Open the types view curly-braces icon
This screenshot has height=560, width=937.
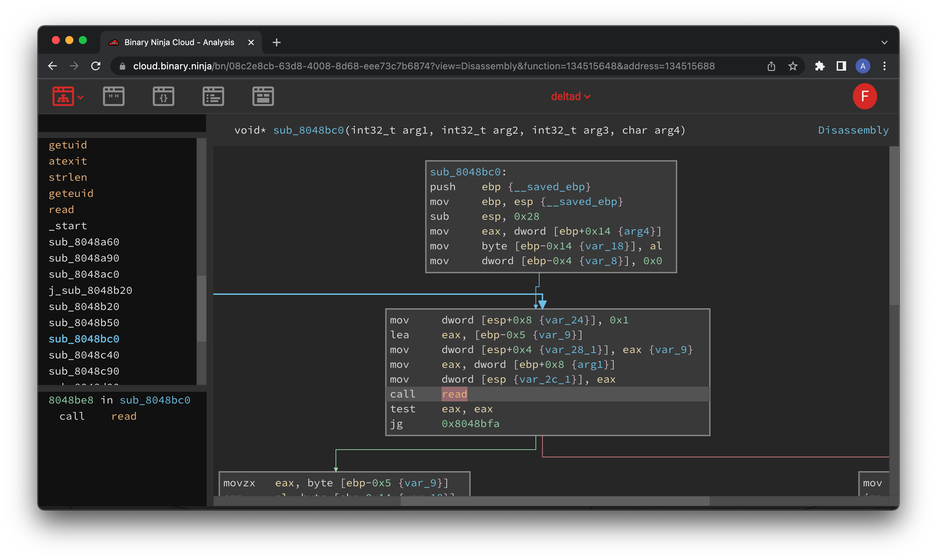[x=163, y=96]
